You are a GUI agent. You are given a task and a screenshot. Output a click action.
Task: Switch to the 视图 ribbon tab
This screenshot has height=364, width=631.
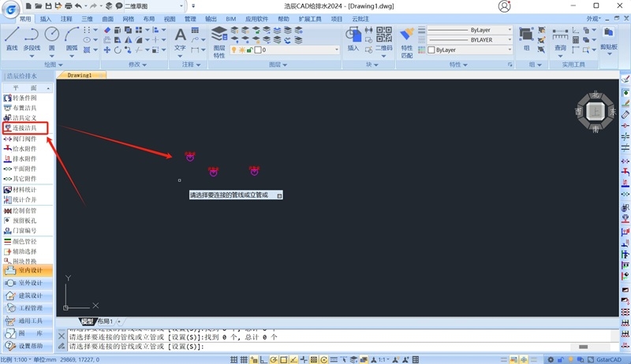pos(170,19)
